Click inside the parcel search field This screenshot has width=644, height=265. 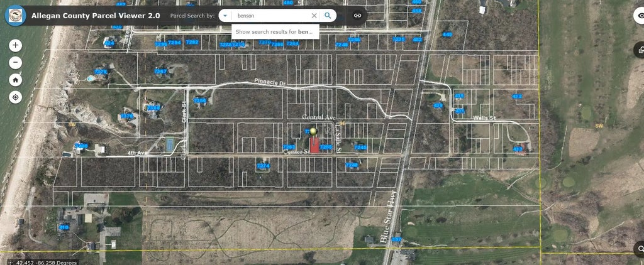(x=272, y=16)
